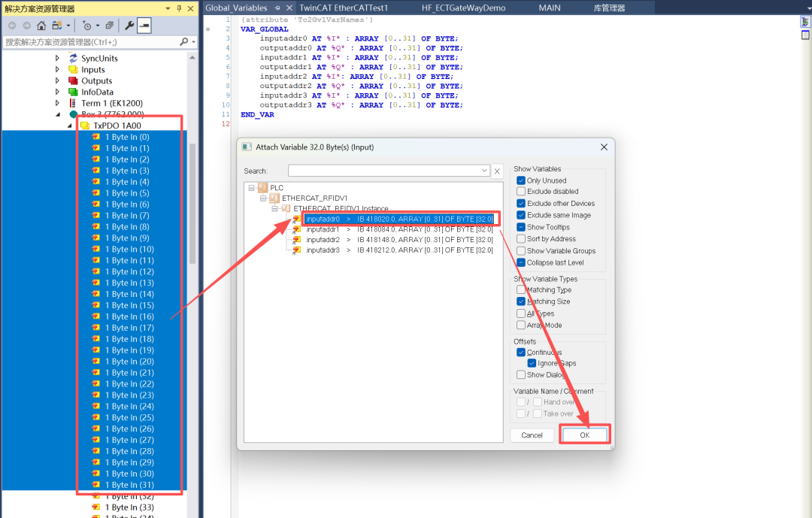
Task: Collapse the PLC root node in dialog
Action: click(x=251, y=187)
